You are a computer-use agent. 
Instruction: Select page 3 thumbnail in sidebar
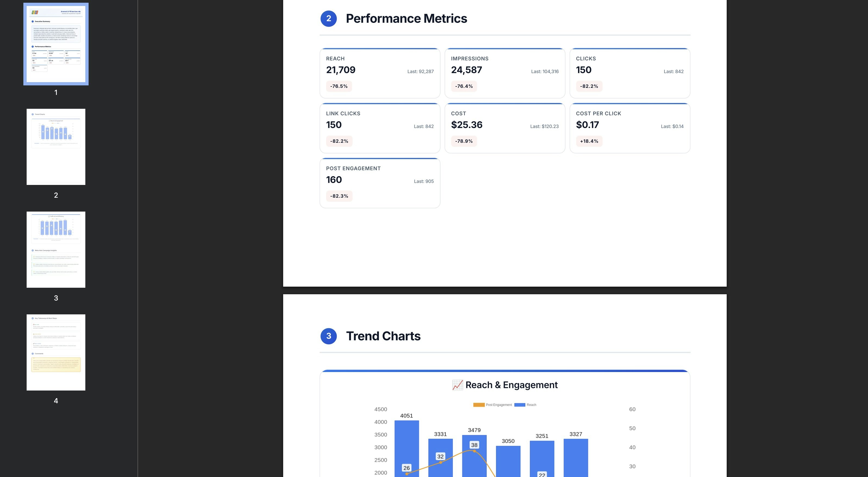tap(56, 249)
